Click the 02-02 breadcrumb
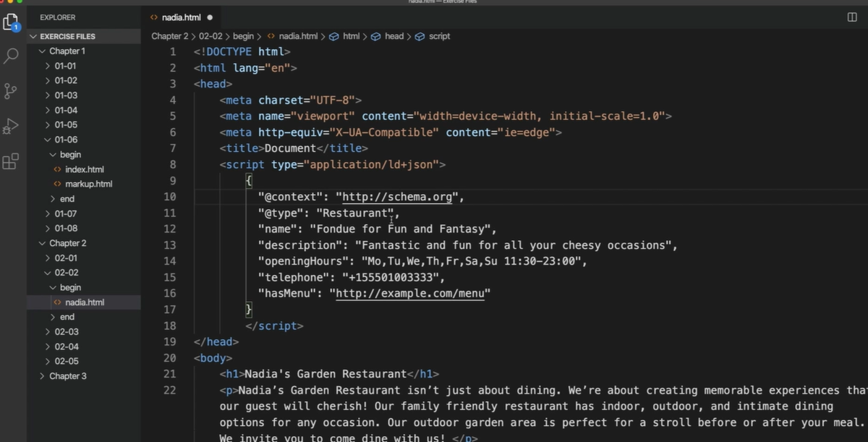 [x=210, y=36]
